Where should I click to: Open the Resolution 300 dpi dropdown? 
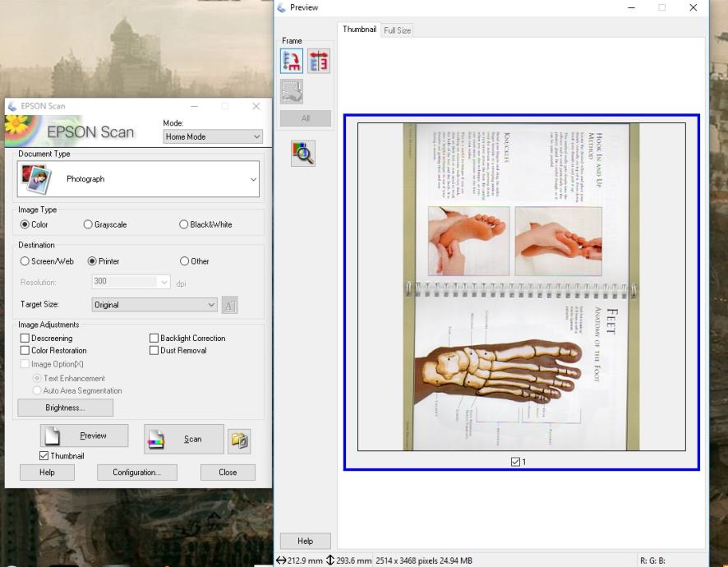(x=131, y=281)
